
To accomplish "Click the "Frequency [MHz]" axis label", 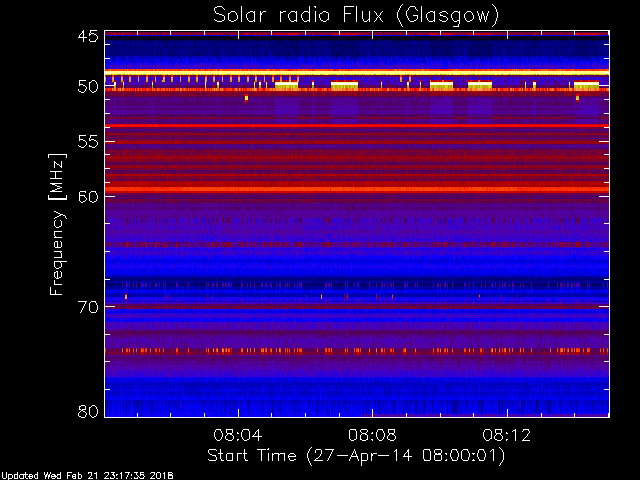I will point(57,224).
